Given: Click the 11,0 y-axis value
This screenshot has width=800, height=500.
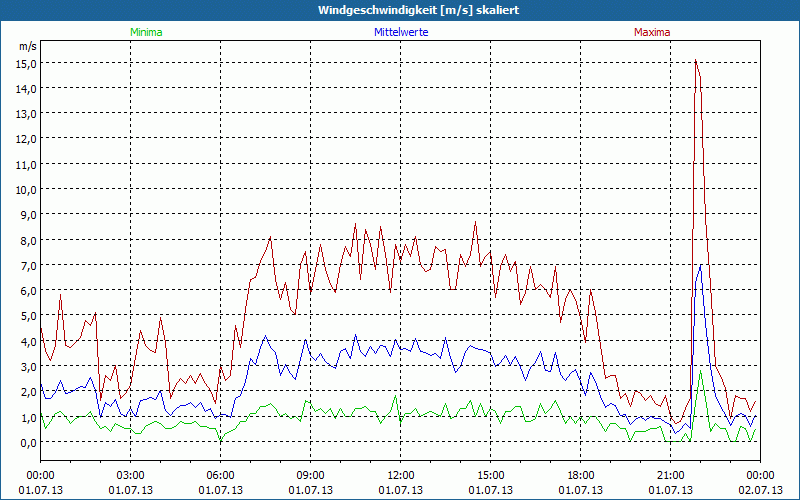Looking at the screenshot, I should [x=26, y=164].
